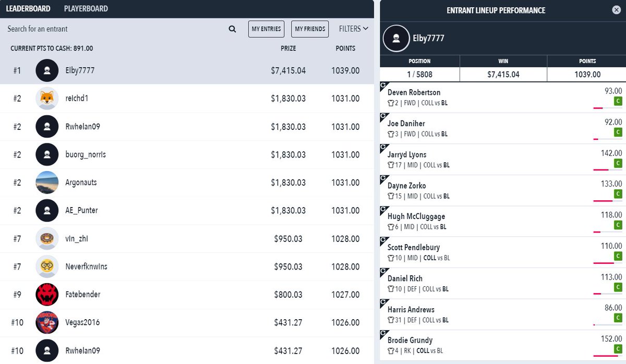Click position value 1 / 5808
The height and width of the screenshot is (364, 626).
coord(419,75)
